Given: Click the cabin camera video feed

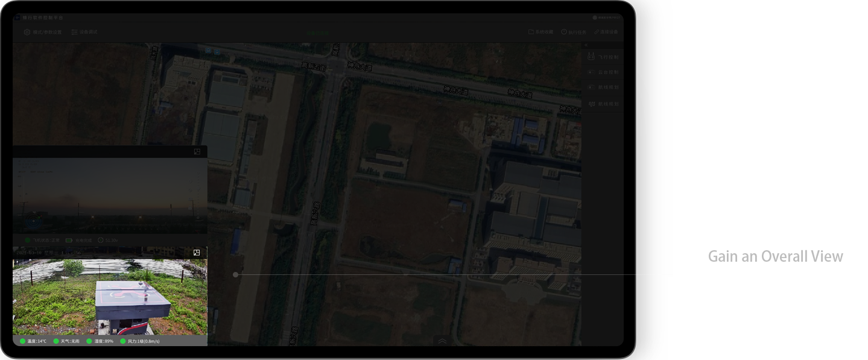Looking at the screenshot, I should point(110,297).
